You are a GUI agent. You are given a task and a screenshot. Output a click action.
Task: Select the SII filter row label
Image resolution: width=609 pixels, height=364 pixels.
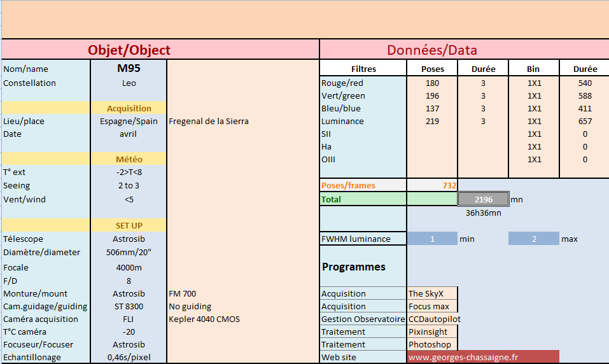[363, 134]
